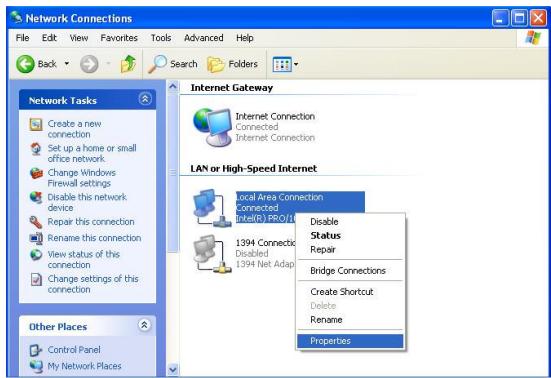Choose Repair from the context menu

(x=350, y=250)
